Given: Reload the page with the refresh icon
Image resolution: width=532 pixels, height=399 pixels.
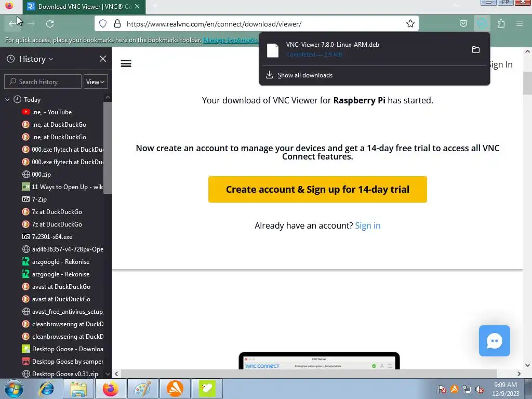Looking at the screenshot, I should [x=50, y=24].
